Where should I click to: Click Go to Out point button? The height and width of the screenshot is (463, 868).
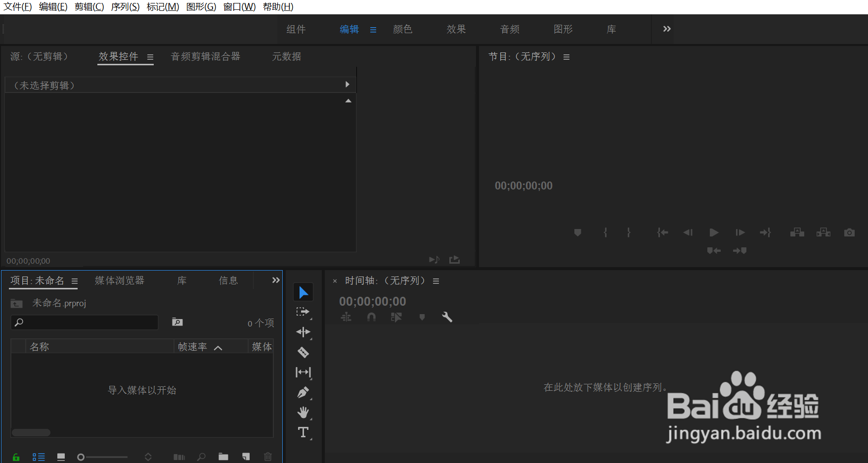[766, 232]
